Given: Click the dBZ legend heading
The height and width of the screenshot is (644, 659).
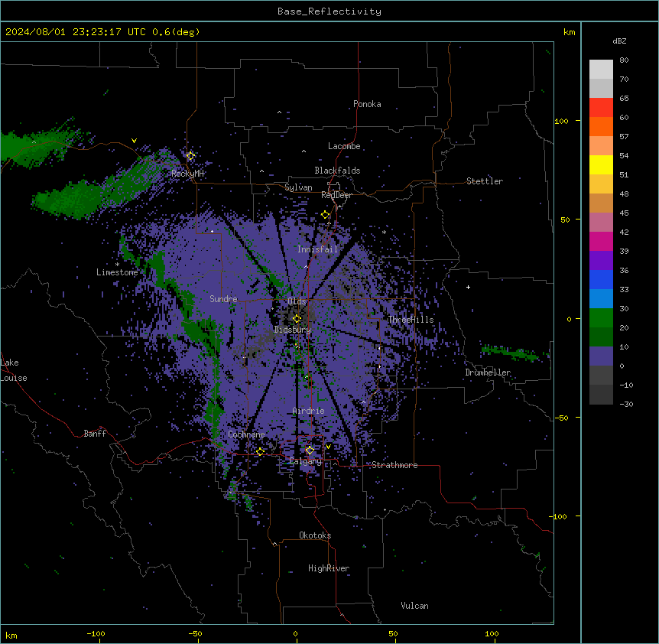Looking at the screenshot, I should point(619,41).
